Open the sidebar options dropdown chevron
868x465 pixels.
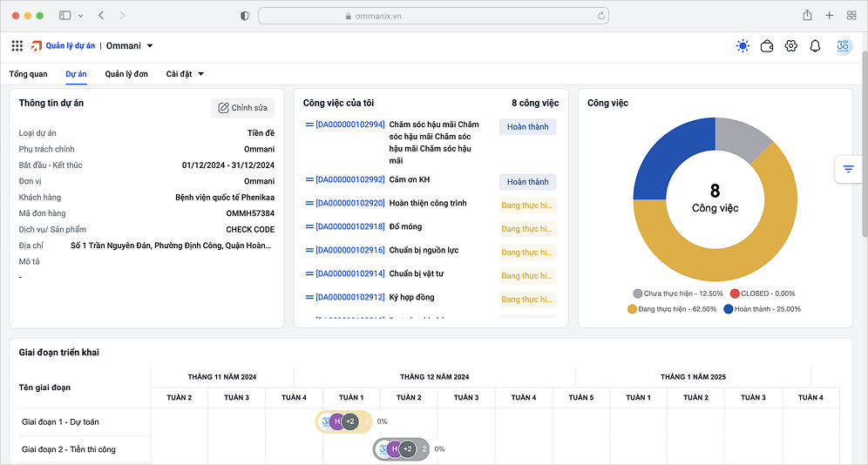(x=81, y=16)
